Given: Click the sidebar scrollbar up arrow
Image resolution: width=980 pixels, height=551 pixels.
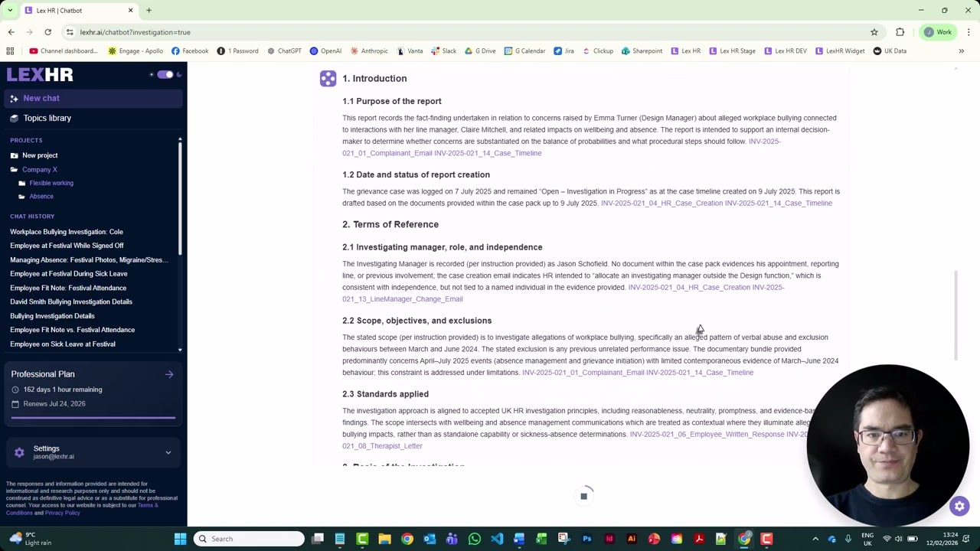Looking at the screenshot, I should (x=180, y=140).
